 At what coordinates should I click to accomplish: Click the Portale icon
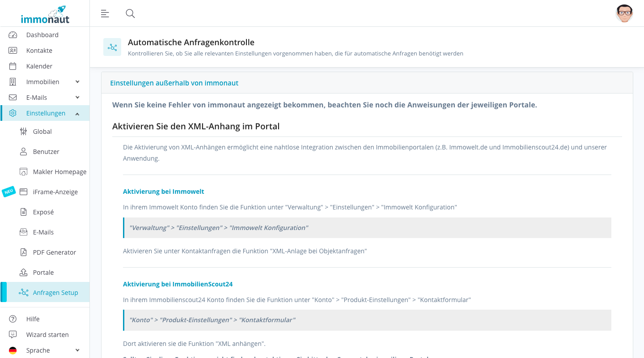(23, 272)
